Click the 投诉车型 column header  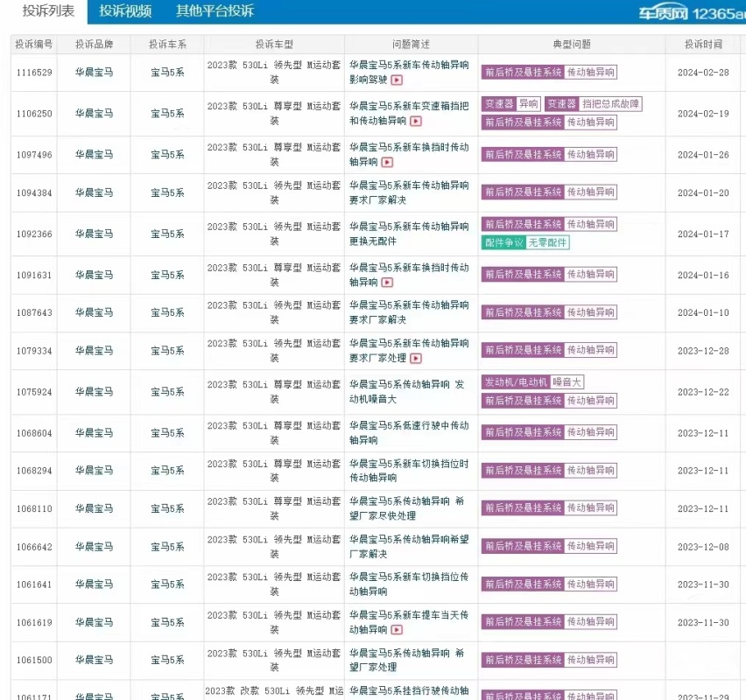(274, 45)
